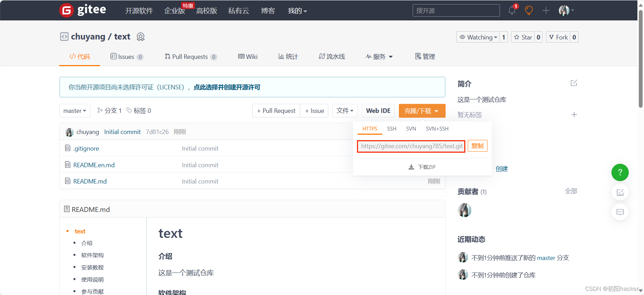
Task: Click the license creation link 点此选择并创建开源许可
Action: pos(227,87)
